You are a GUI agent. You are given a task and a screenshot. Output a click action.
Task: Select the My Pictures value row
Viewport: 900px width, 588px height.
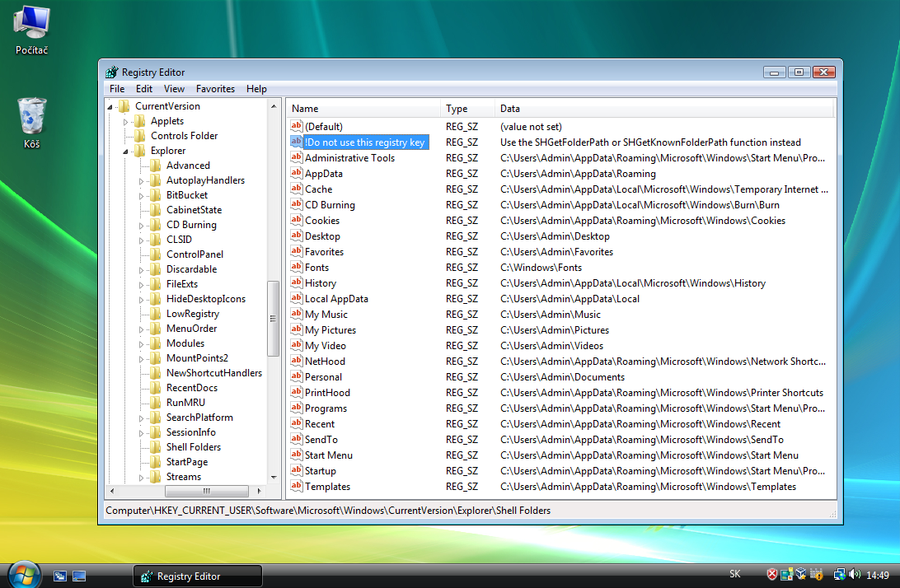coord(330,330)
